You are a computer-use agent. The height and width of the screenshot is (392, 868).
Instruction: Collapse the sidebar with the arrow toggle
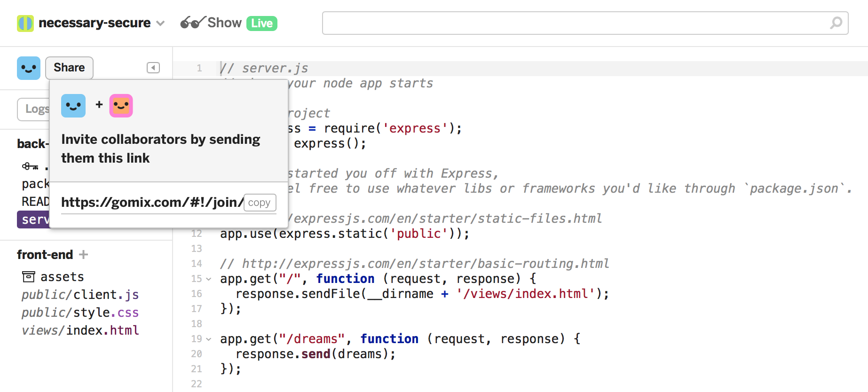pyautogui.click(x=153, y=68)
